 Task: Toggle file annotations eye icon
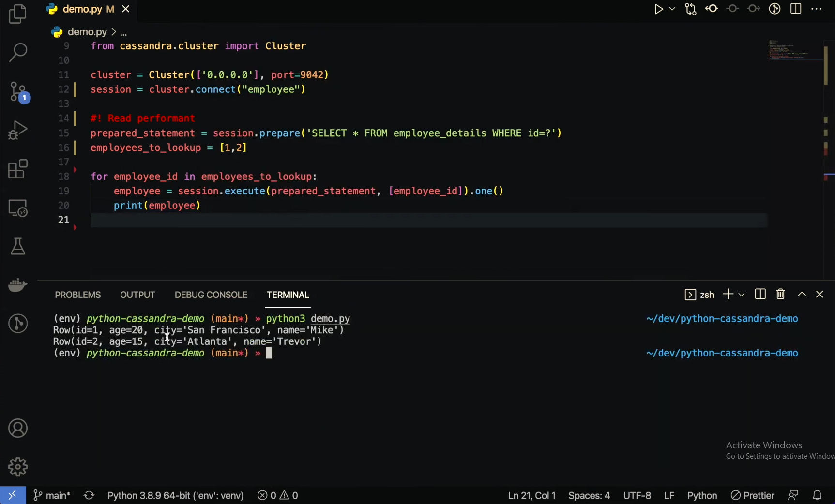pyautogui.click(x=712, y=9)
